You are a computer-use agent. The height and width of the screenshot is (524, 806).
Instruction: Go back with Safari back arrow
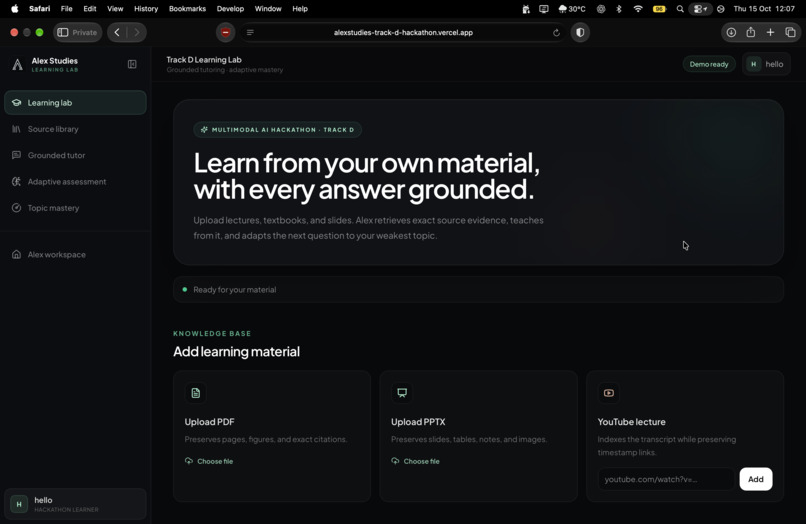pyautogui.click(x=117, y=32)
